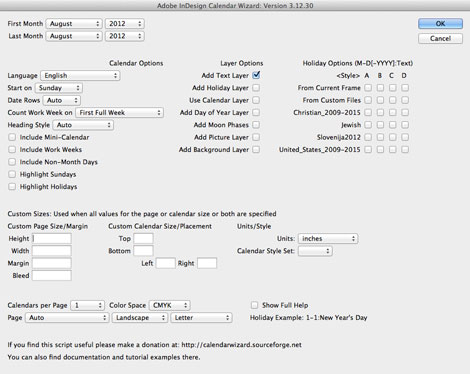Open the Language dropdown set to English
This screenshot has width=470, height=374.
point(80,76)
